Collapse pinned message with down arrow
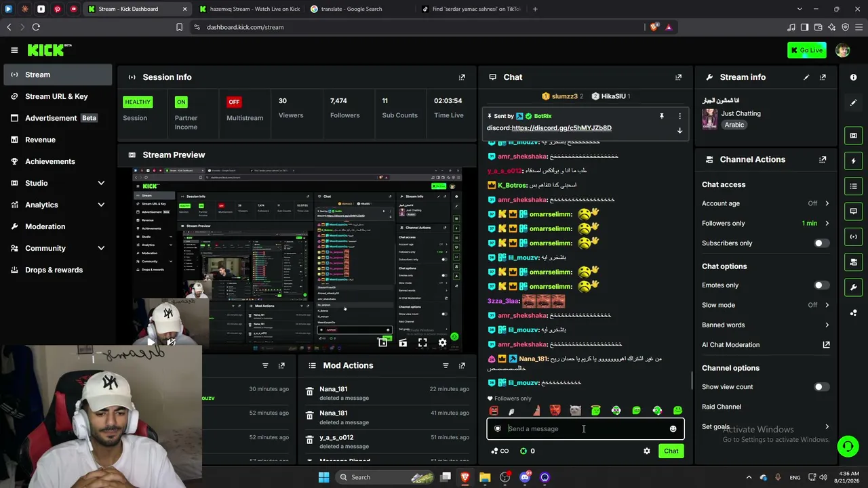Screen dimensions: 868x488 [679, 131]
